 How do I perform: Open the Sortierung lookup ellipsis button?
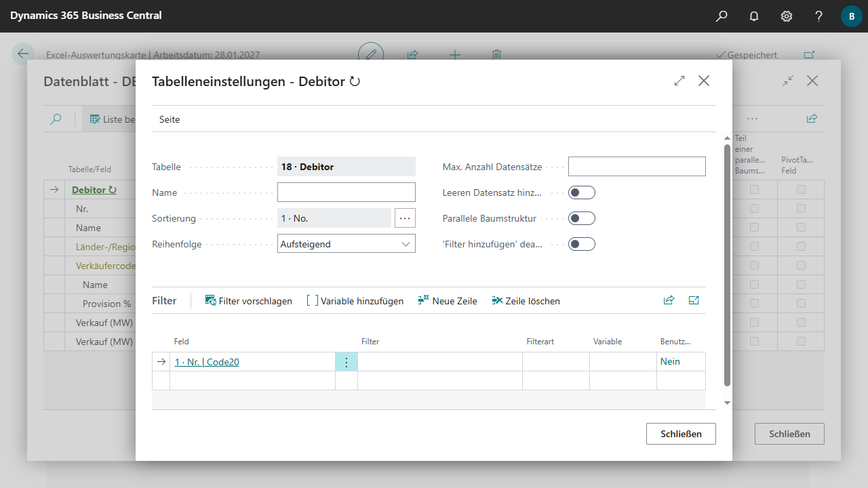(405, 218)
